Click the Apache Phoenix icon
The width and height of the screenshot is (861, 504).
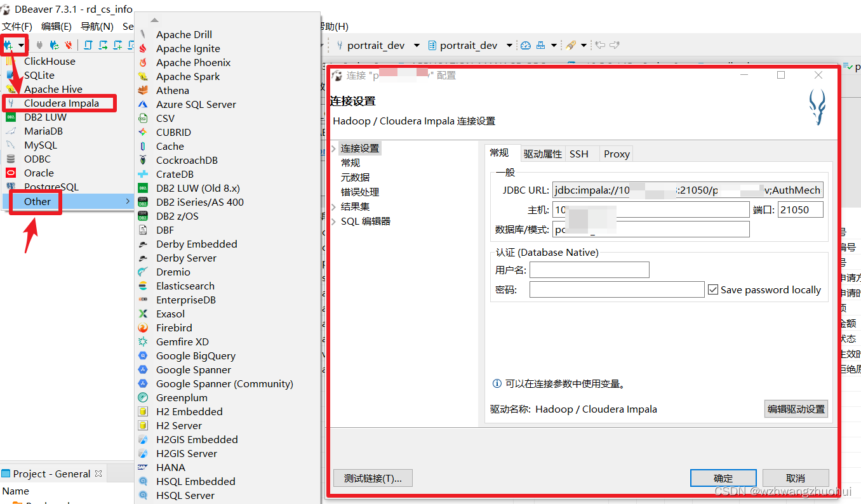point(143,62)
